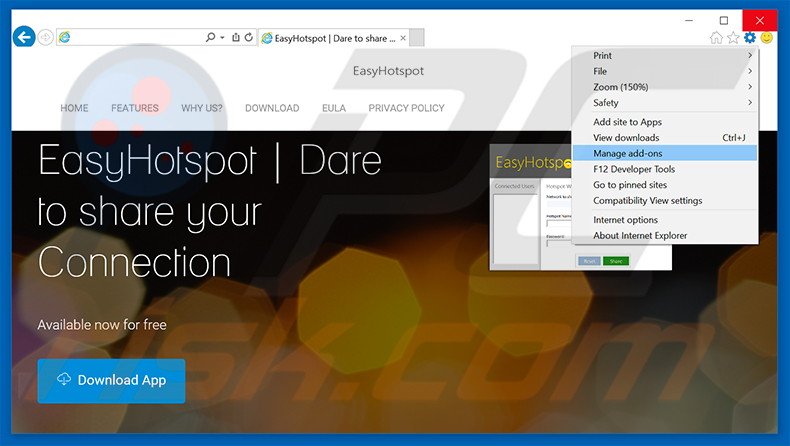Click the Favorites star icon
The image size is (790, 446).
coord(733,38)
